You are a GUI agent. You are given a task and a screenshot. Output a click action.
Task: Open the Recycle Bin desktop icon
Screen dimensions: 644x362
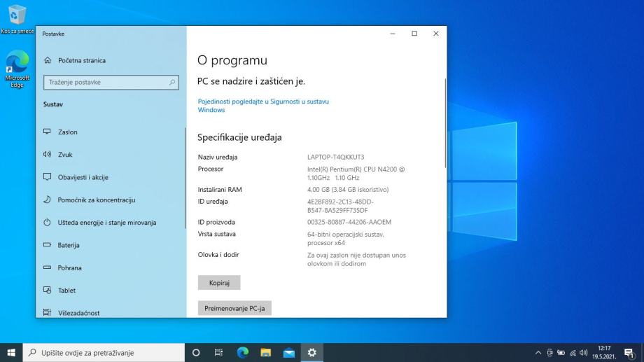click(16, 19)
